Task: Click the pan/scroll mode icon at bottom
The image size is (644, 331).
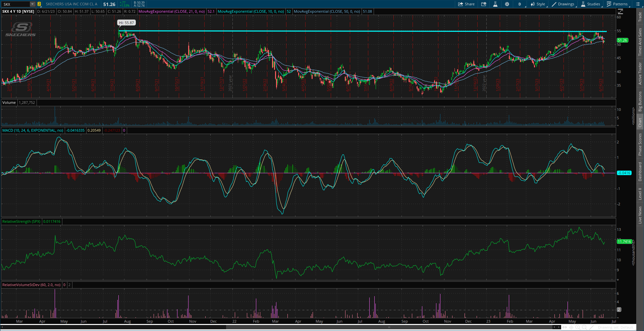Action: coord(565,327)
